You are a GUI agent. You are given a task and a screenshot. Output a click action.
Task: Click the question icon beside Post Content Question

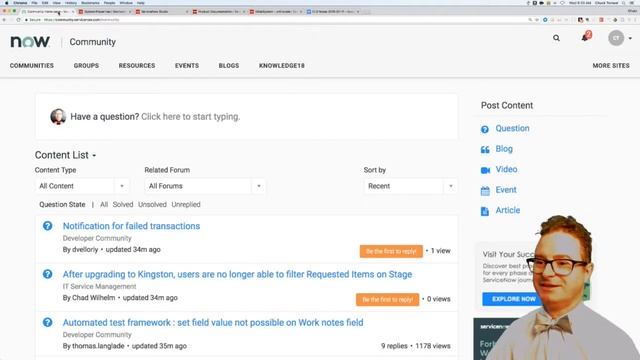[x=484, y=129]
